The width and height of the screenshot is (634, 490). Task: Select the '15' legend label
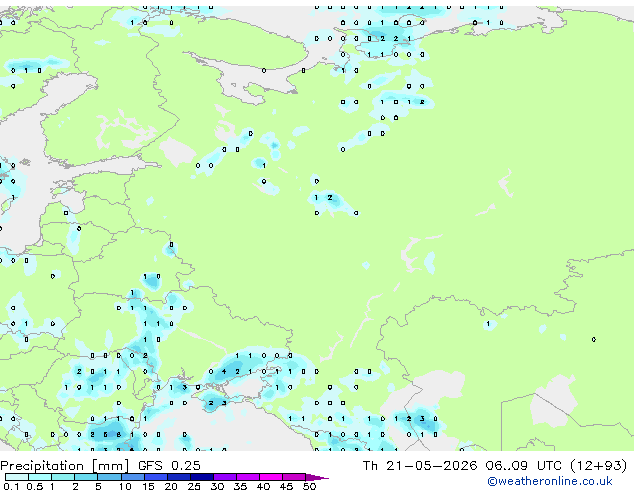pyautogui.click(x=148, y=486)
